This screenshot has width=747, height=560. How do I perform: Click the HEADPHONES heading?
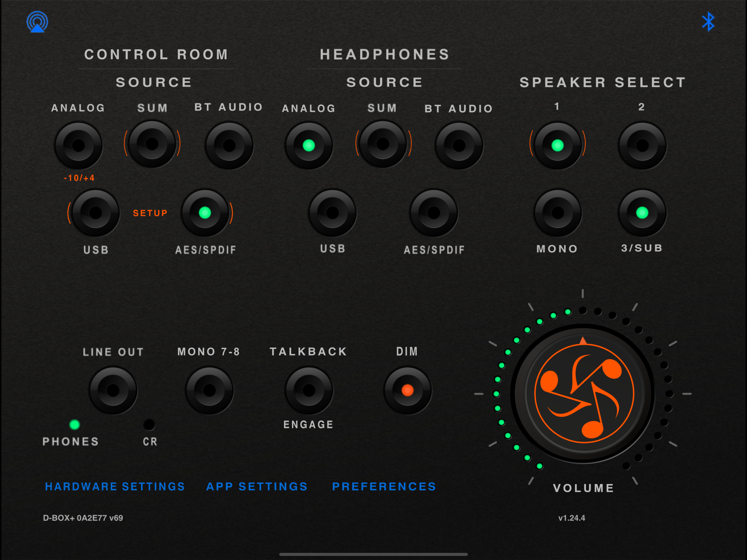[385, 54]
